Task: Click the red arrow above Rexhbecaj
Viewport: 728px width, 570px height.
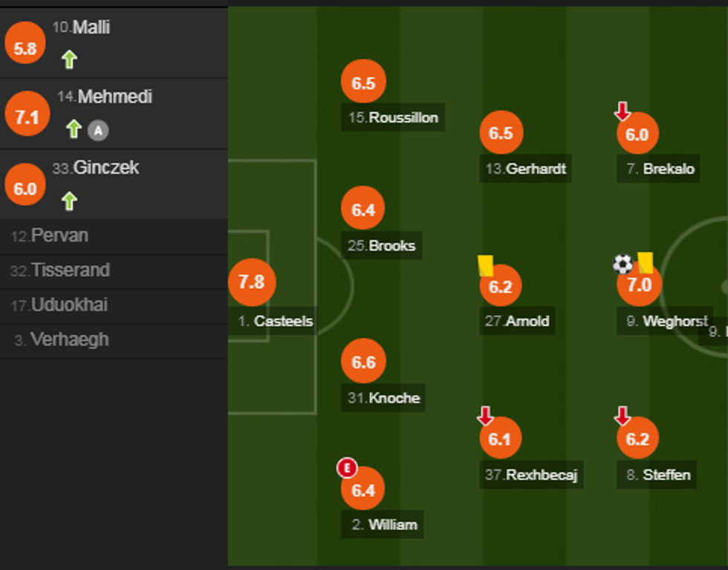Action: [x=485, y=416]
